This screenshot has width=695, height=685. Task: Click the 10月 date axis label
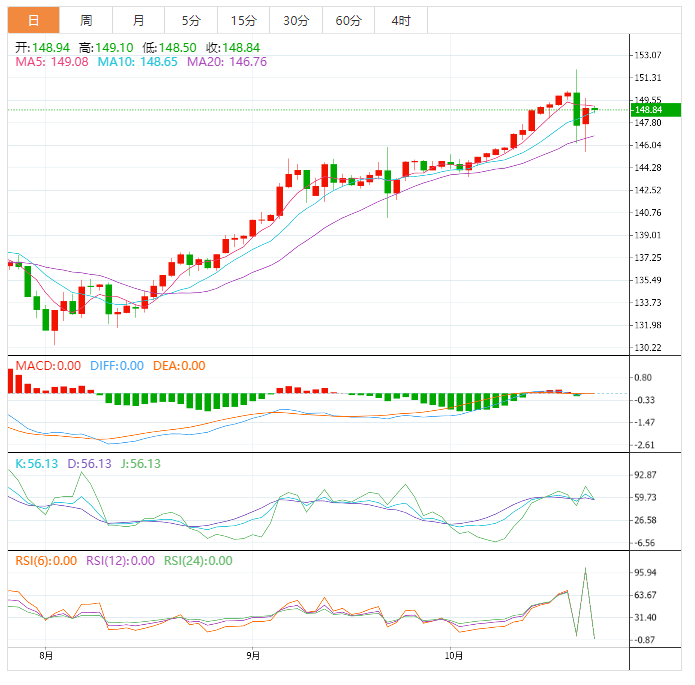click(453, 655)
